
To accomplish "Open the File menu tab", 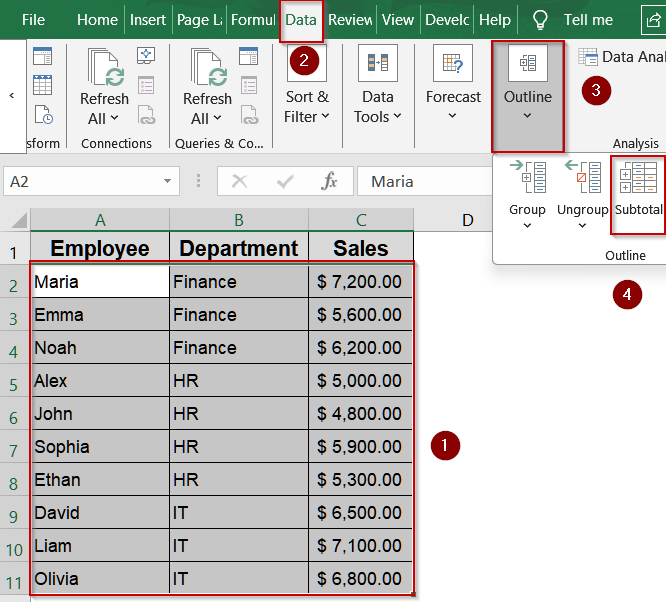I will (33, 19).
